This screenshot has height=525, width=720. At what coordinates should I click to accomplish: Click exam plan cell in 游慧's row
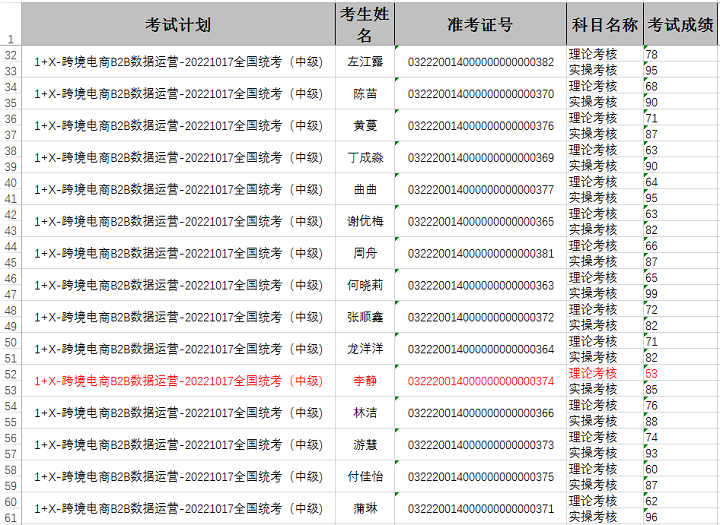pyautogui.click(x=178, y=445)
